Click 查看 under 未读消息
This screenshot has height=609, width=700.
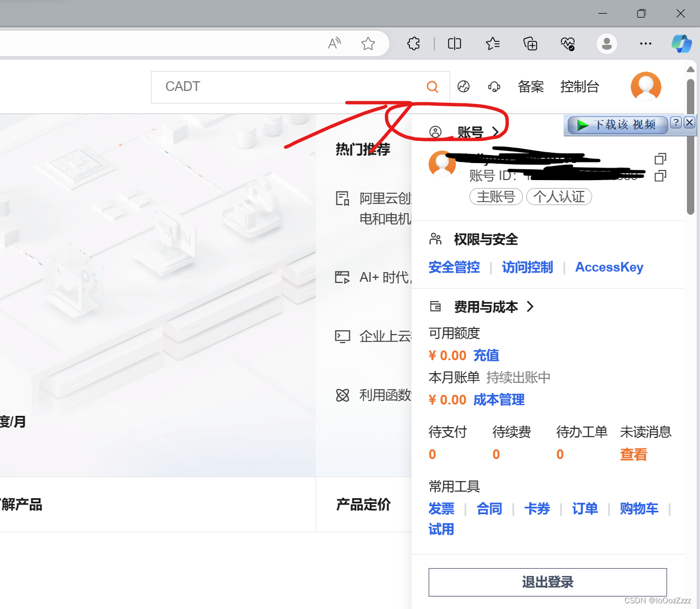pos(634,454)
